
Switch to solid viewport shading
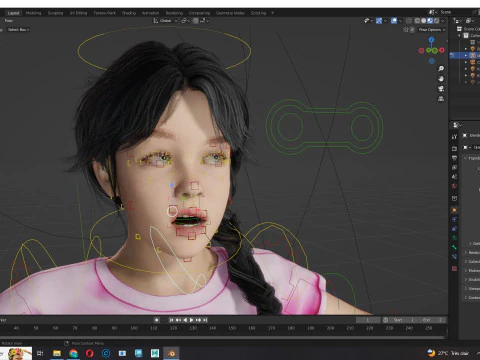pyautogui.click(x=423, y=21)
